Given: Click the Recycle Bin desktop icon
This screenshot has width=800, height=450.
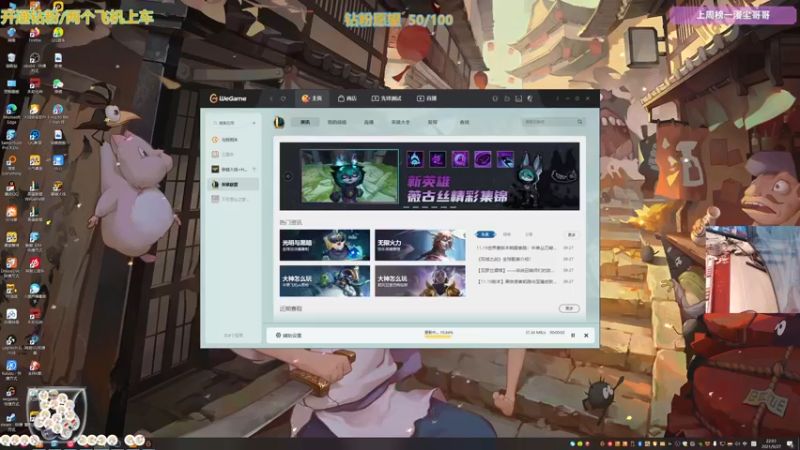Looking at the screenshot, I should (x=11, y=60).
